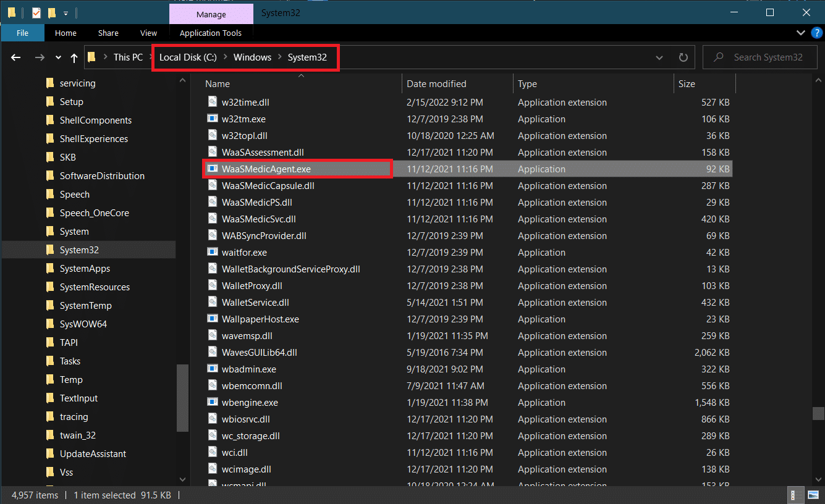Select the wbengine.exe file icon
825x504 pixels.
[212, 403]
